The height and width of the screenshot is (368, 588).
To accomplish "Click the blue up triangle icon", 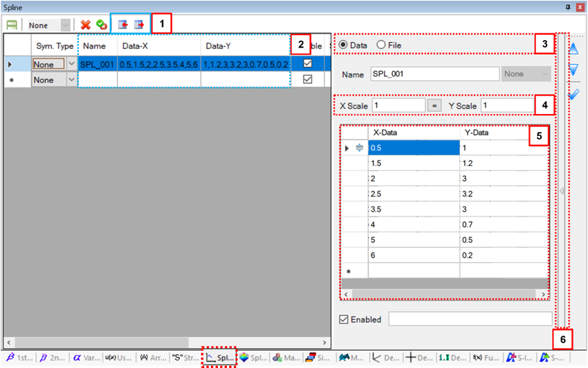I will 573,48.
